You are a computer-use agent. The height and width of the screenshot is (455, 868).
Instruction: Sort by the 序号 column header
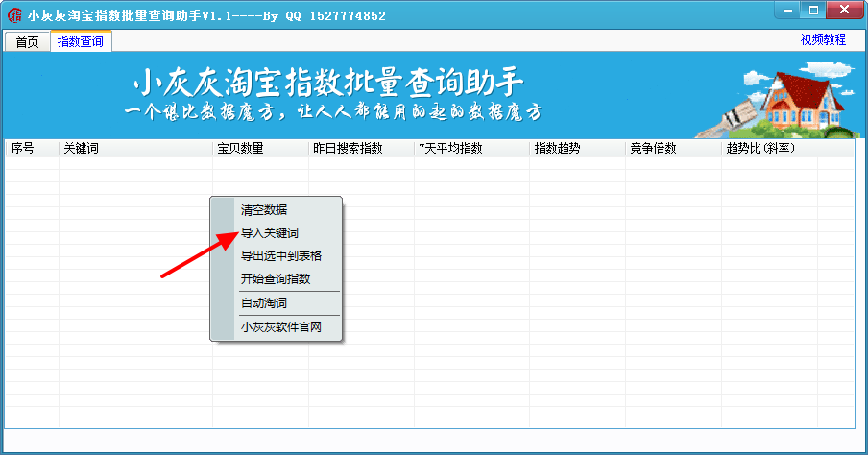[x=32, y=148]
